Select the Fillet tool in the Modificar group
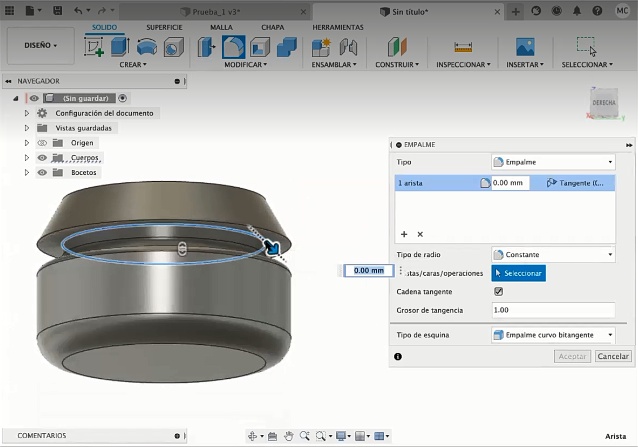 [x=234, y=47]
